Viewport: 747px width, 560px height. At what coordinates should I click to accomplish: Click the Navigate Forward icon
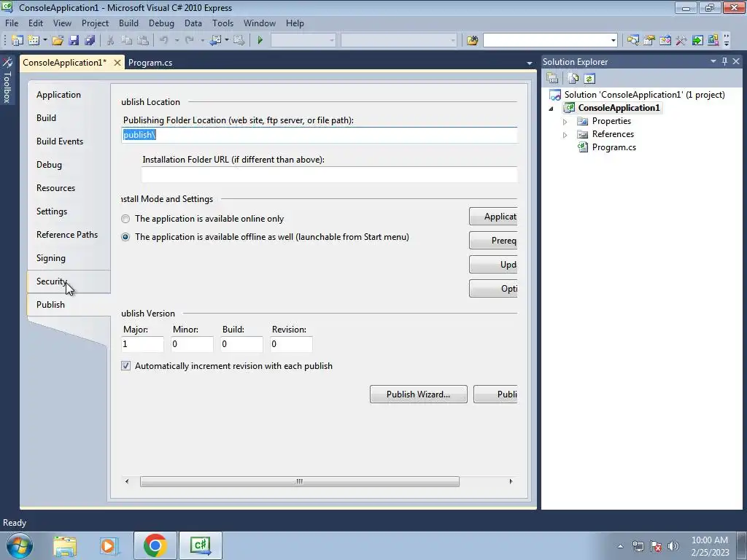coord(239,40)
